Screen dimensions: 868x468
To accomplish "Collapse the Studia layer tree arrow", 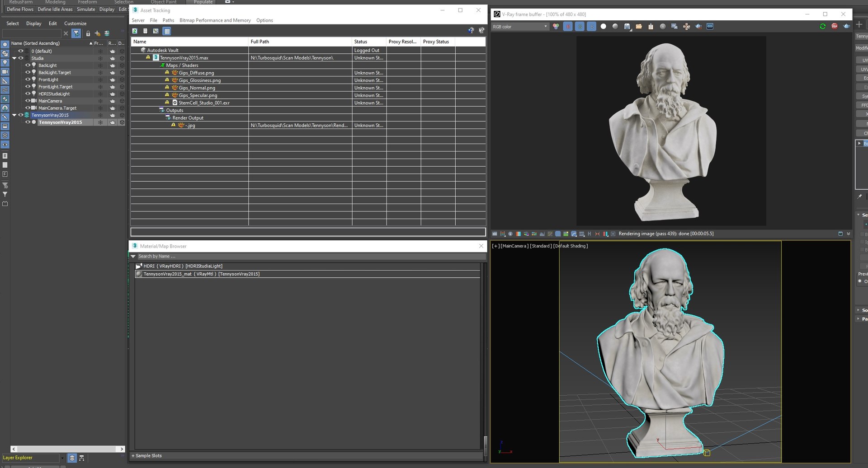I will pyautogui.click(x=14, y=58).
